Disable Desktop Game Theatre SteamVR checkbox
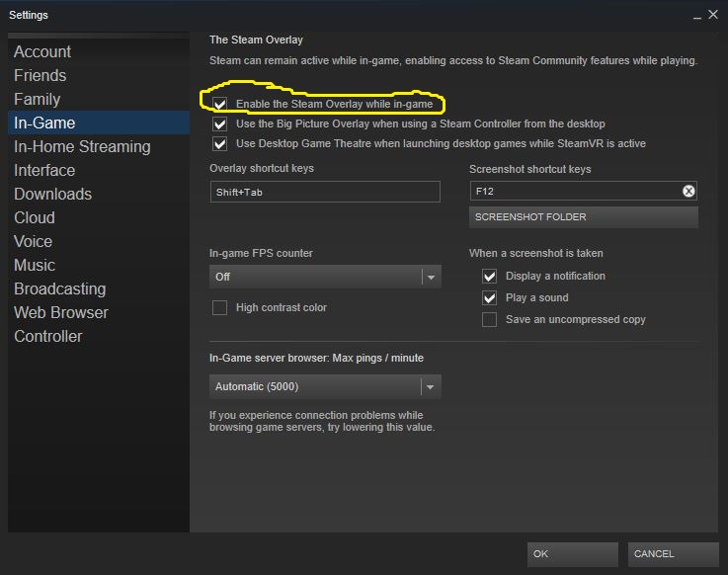Screen dimensions: 728x575 click(219, 144)
